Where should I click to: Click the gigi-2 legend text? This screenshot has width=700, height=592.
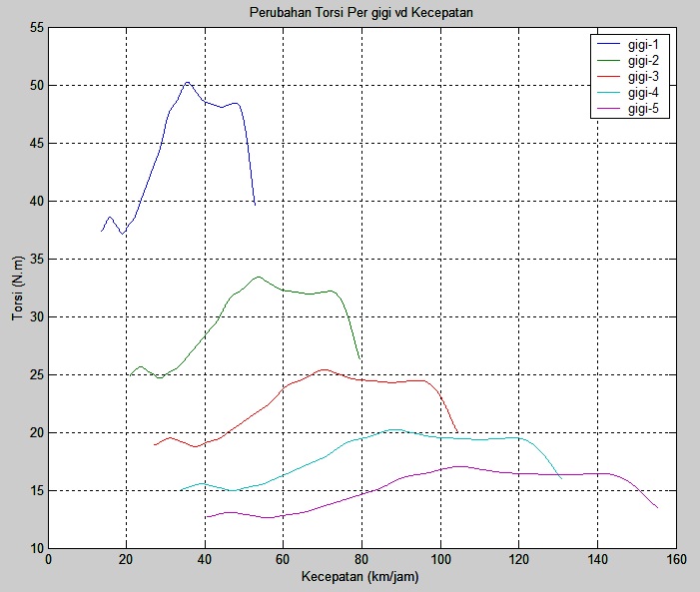(x=644, y=61)
